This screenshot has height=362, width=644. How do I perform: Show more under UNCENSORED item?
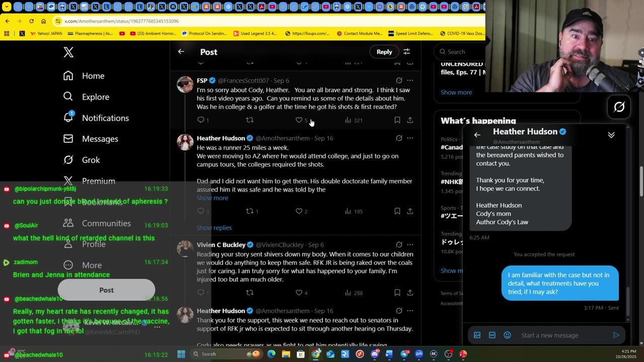456,92
